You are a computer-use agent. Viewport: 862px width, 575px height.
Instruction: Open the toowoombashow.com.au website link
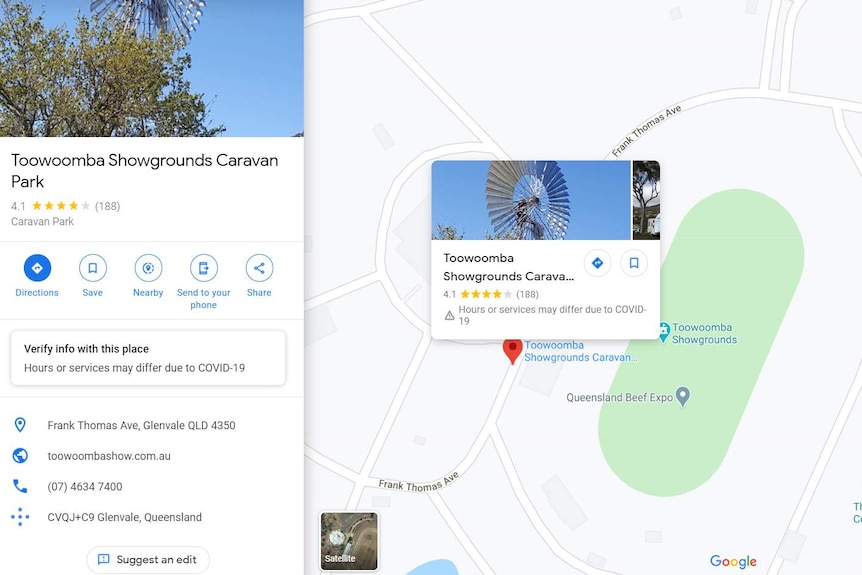point(109,456)
